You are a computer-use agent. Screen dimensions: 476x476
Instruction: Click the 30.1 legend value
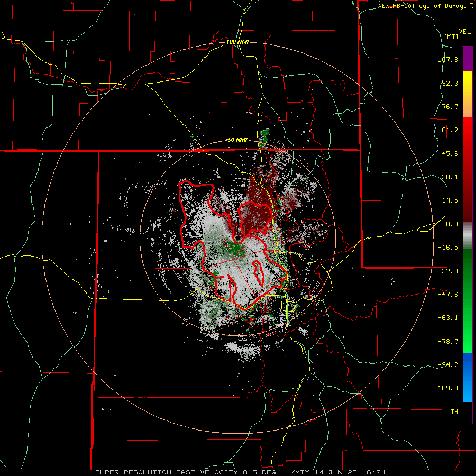[x=450, y=177]
